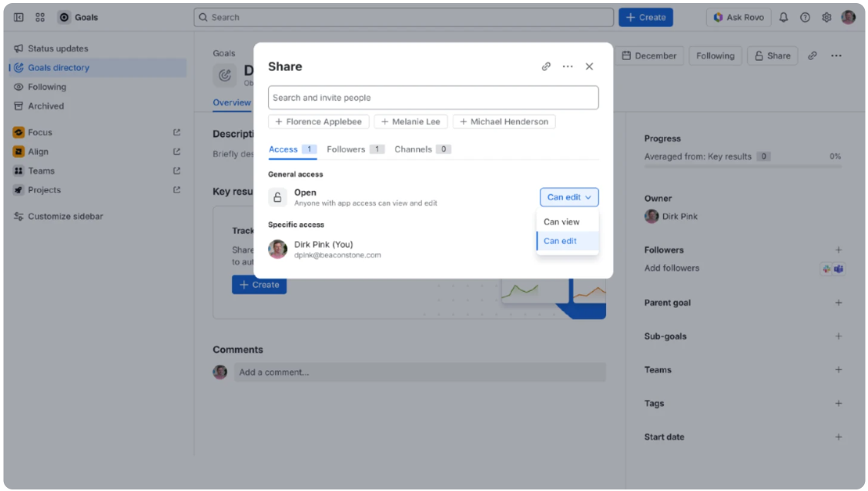Click the Progress bar under Key results
Image resolution: width=868 pixels, height=491 pixels.
tap(742, 166)
